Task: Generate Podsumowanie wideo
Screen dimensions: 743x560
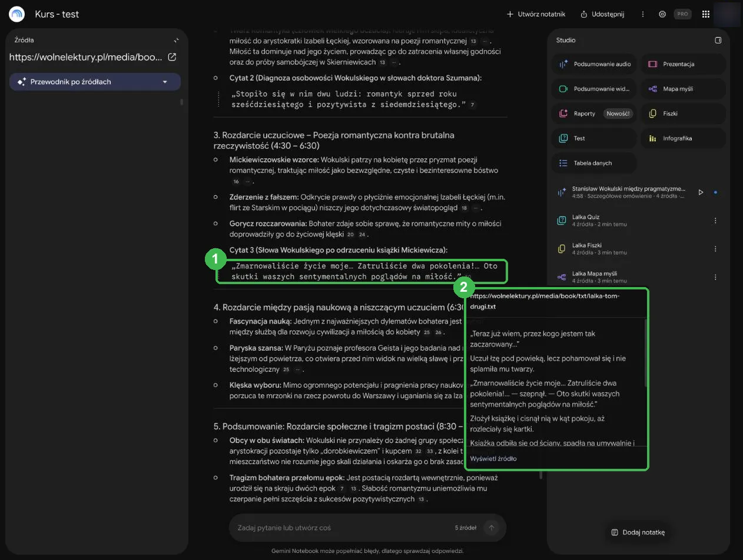Action: pos(594,89)
